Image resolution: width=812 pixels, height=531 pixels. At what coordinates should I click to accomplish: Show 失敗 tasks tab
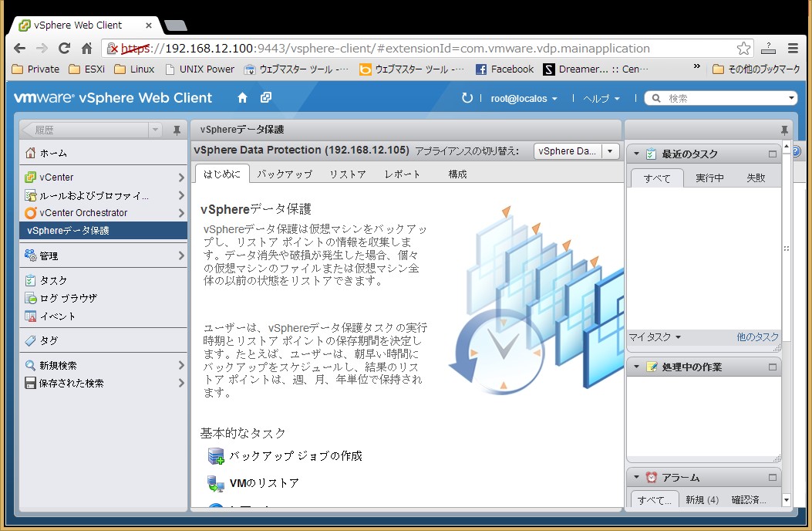[756, 178]
